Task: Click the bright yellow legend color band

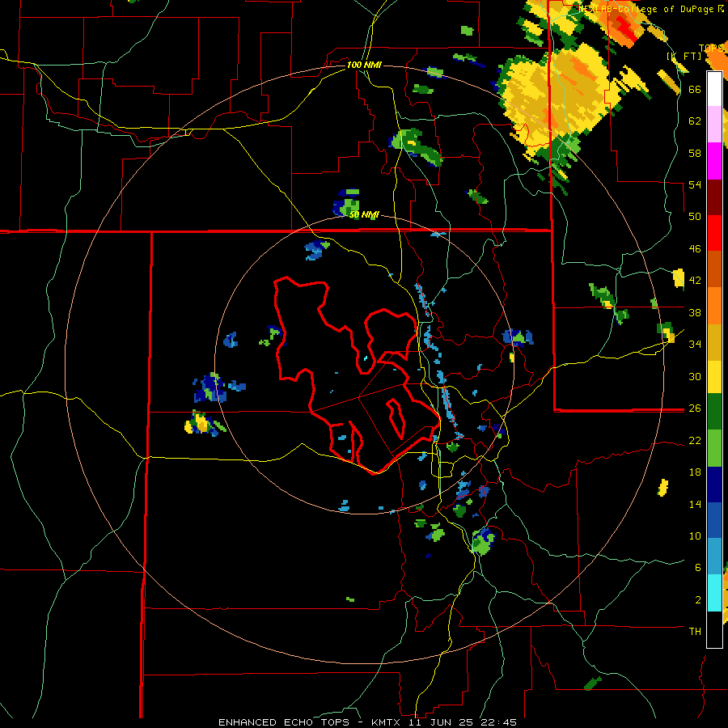Action: pos(714,376)
